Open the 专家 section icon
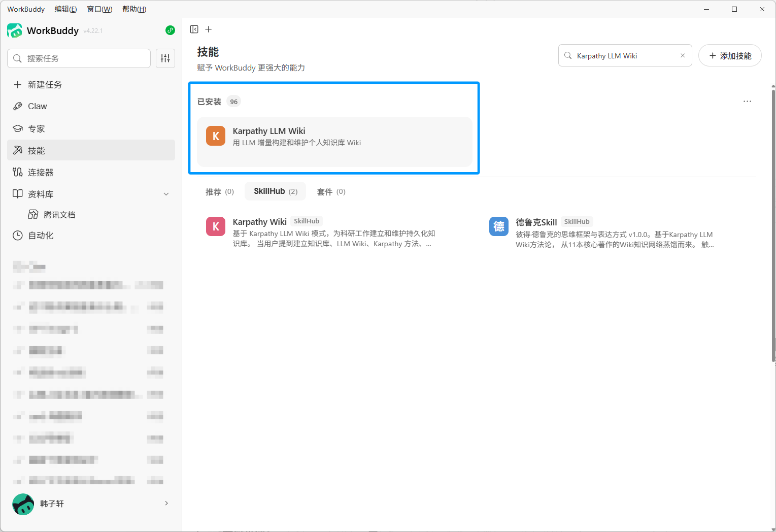Viewport: 776px width, 532px height. [18, 129]
